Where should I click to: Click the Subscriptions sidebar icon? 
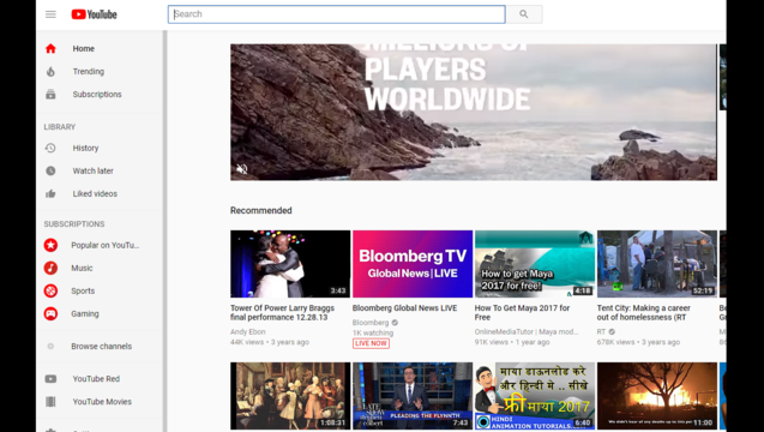pyautogui.click(x=51, y=94)
